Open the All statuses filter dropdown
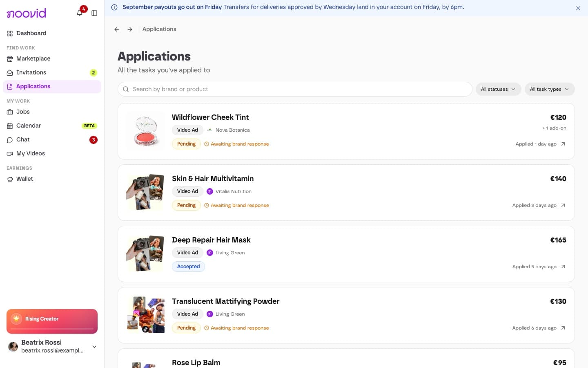This screenshot has width=588, height=368. tap(498, 89)
